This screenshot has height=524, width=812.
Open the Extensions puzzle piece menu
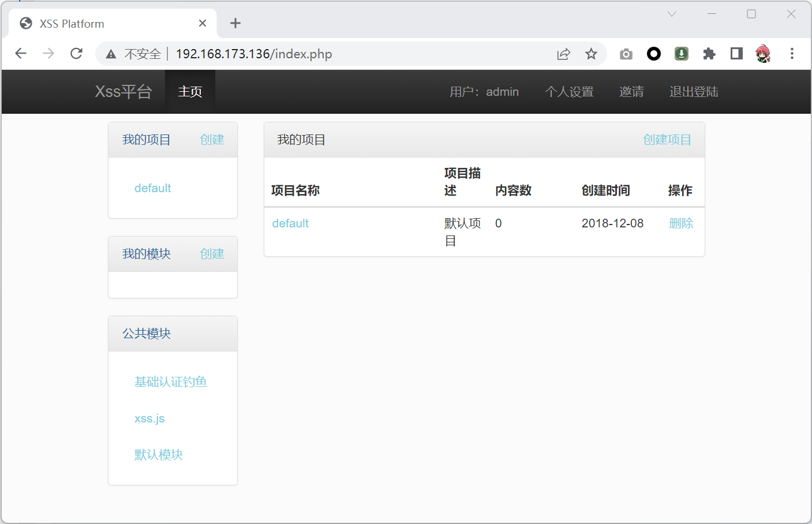point(709,54)
